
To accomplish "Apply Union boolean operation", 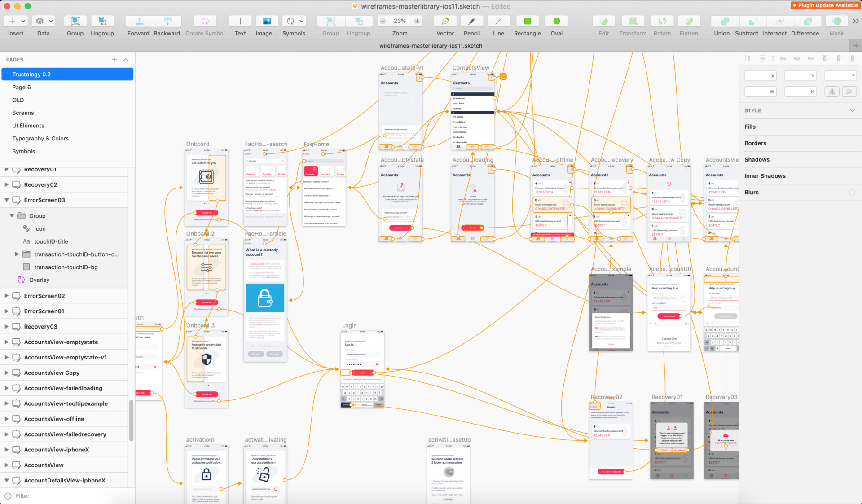I will tap(725, 21).
